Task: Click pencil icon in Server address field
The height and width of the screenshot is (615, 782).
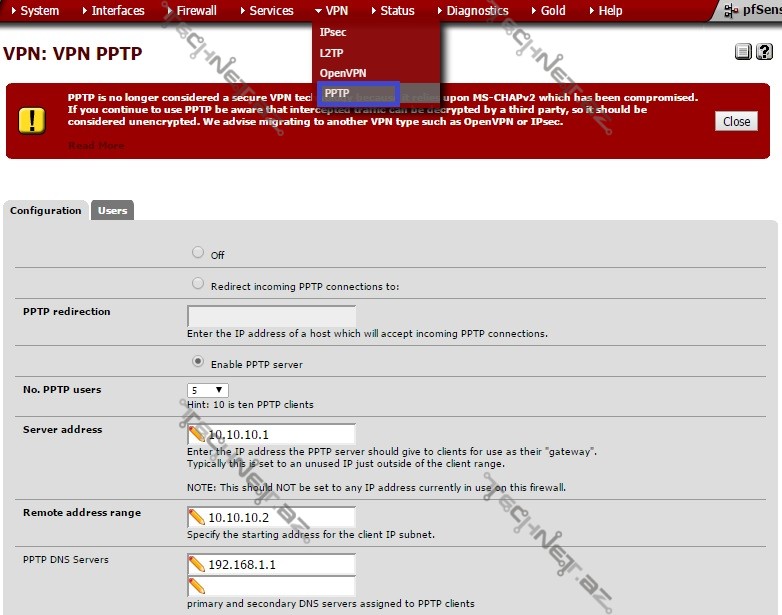Action: [x=197, y=435]
